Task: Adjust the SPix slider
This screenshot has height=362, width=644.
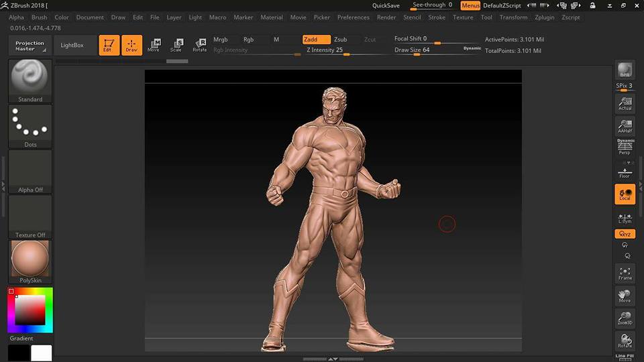Action: click(x=625, y=86)
